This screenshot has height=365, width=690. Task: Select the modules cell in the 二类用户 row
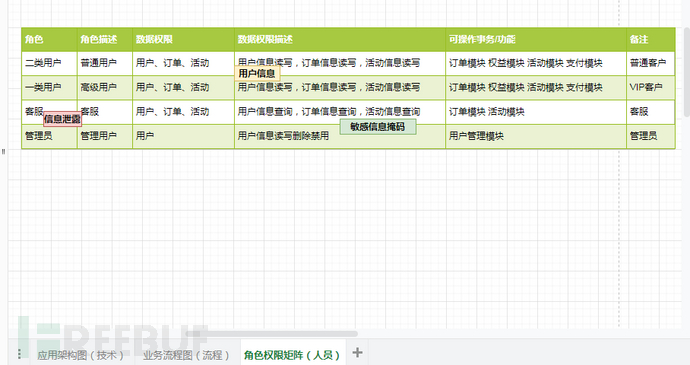[x=536, y=63]
